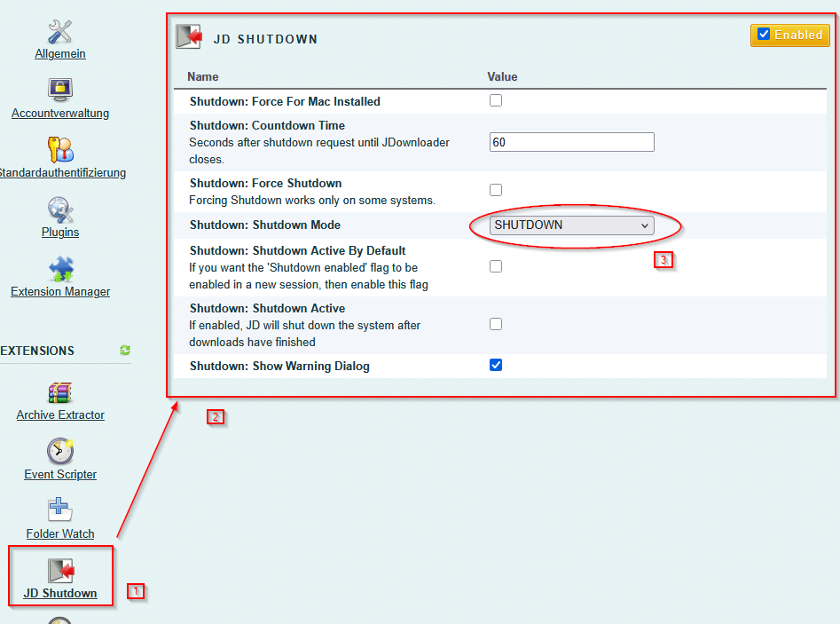Click the Extension Manager text link
The height and width of the screenshot is (624, 840).
click(x=60, y=291)
